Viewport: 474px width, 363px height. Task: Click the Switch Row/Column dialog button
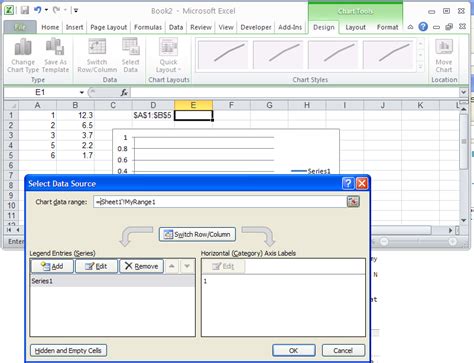pos(197,234)
